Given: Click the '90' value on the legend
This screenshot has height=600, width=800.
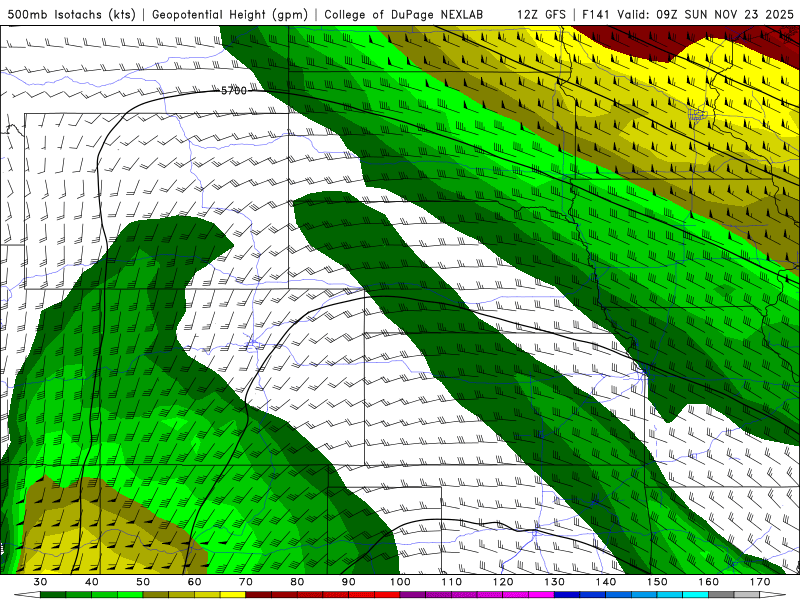Looking at the screenshot, I should click(x=349, y=582).
